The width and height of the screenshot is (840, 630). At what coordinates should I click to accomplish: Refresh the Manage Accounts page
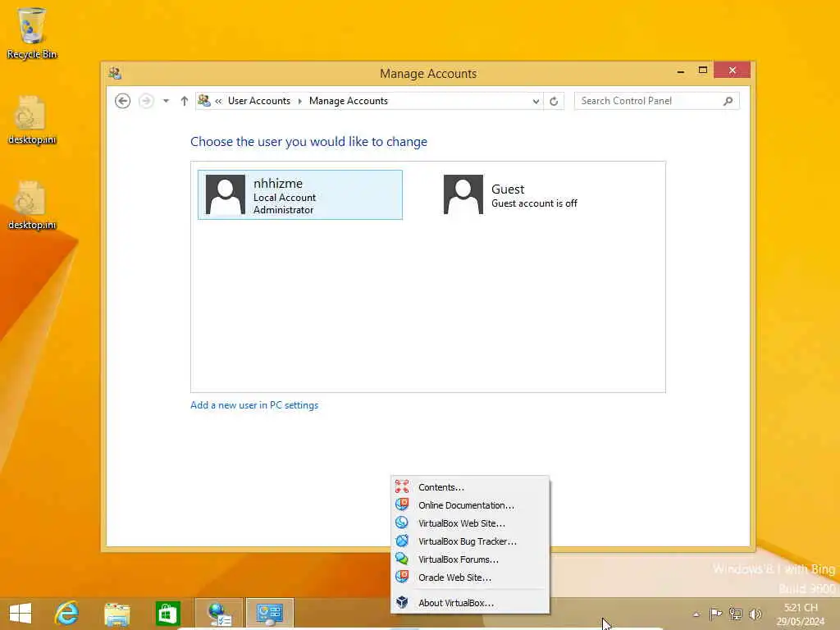[x=554, y=101]
